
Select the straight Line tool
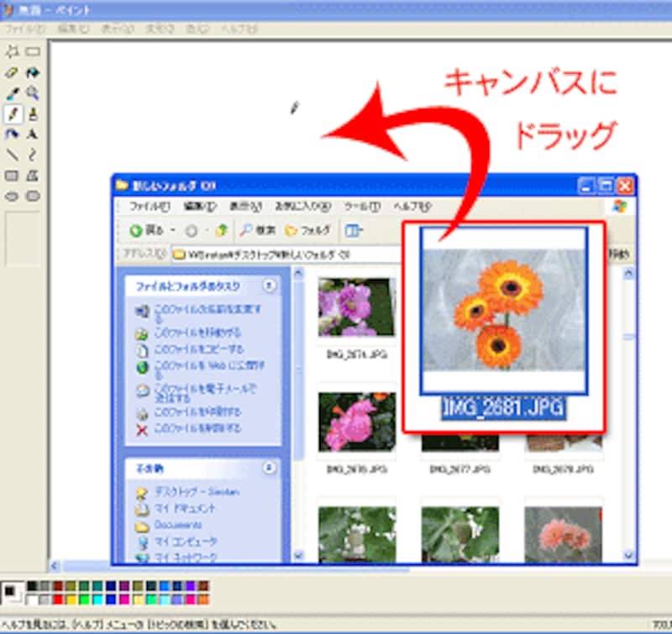tap(12, 155)
